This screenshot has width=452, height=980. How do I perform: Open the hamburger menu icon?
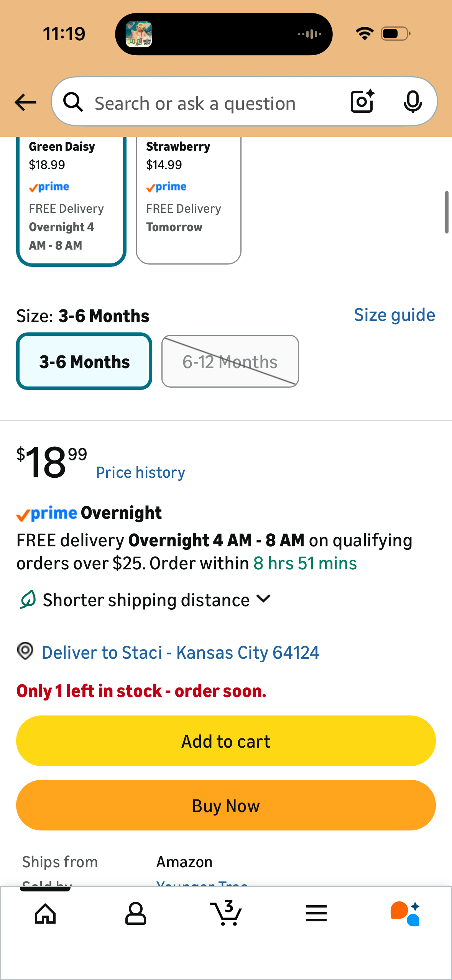coord(316,913)
